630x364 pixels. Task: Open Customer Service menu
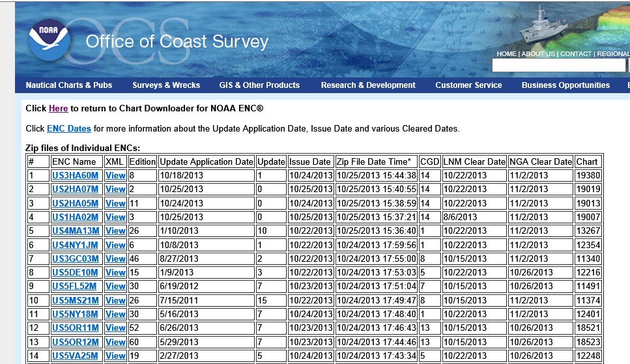tap(468, 85)
